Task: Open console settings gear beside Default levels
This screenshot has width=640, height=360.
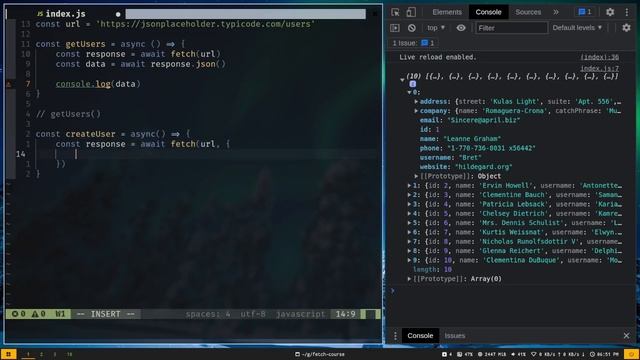Action: point(626,28)
